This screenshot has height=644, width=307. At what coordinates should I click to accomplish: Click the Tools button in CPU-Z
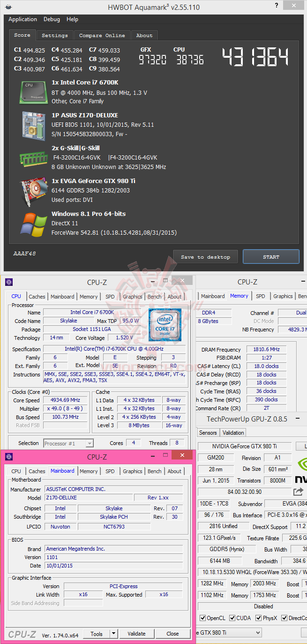[x=97, y=634]
